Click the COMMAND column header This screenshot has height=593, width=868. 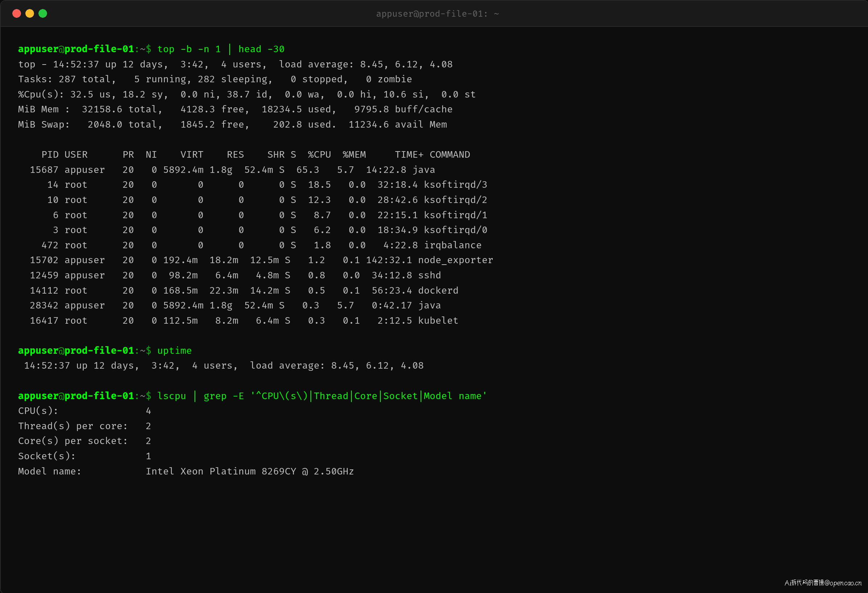pos(450,154)
